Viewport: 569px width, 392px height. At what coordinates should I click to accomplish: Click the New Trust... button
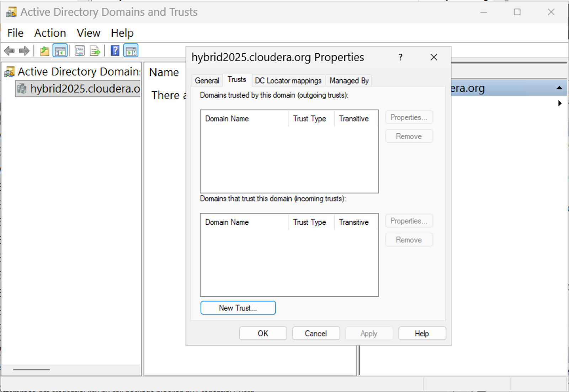(238, 308)
